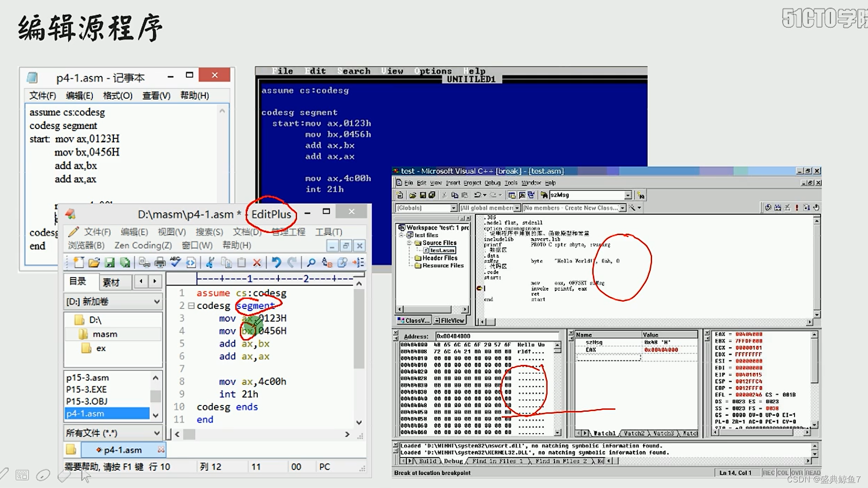This screenshot has width=868, height=488.
Task: Click the Find in Files binoculars icon
Action: pyautogui.click(x=544, y=195)
